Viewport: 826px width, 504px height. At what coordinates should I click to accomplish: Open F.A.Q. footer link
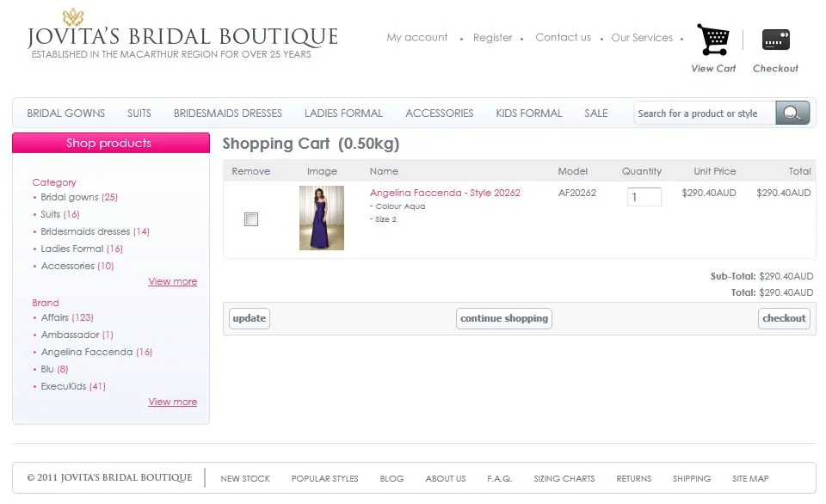tap(499, 479)
